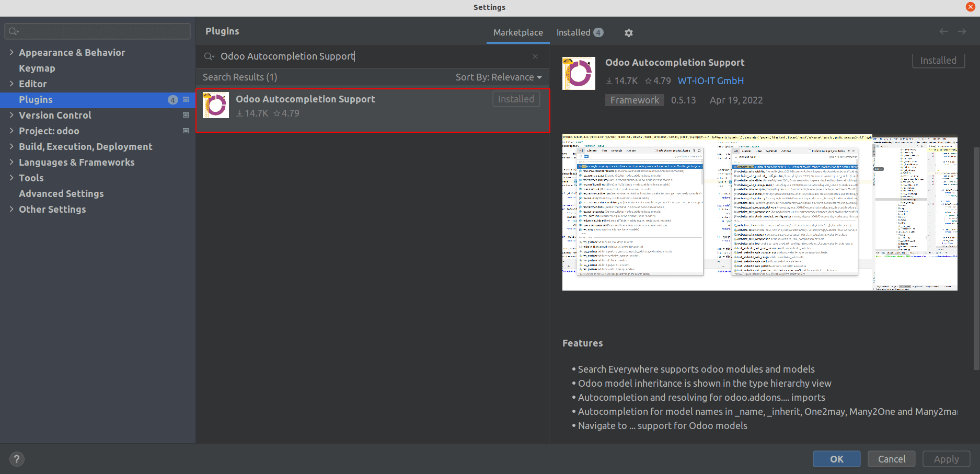This screenshot has width=980, height=474.
Task: Click the result row's 14.7K downloads
Action: [252, 113]
